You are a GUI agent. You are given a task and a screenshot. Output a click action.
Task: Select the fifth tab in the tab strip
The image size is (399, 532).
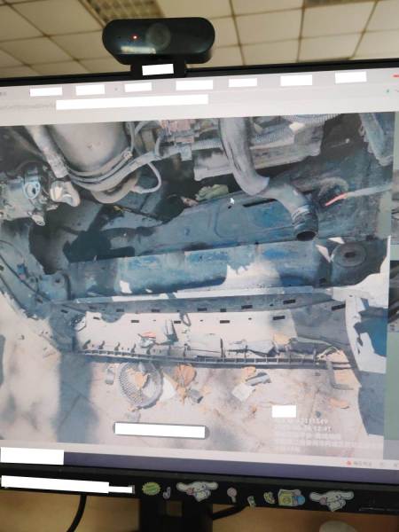tap(243, 82)
